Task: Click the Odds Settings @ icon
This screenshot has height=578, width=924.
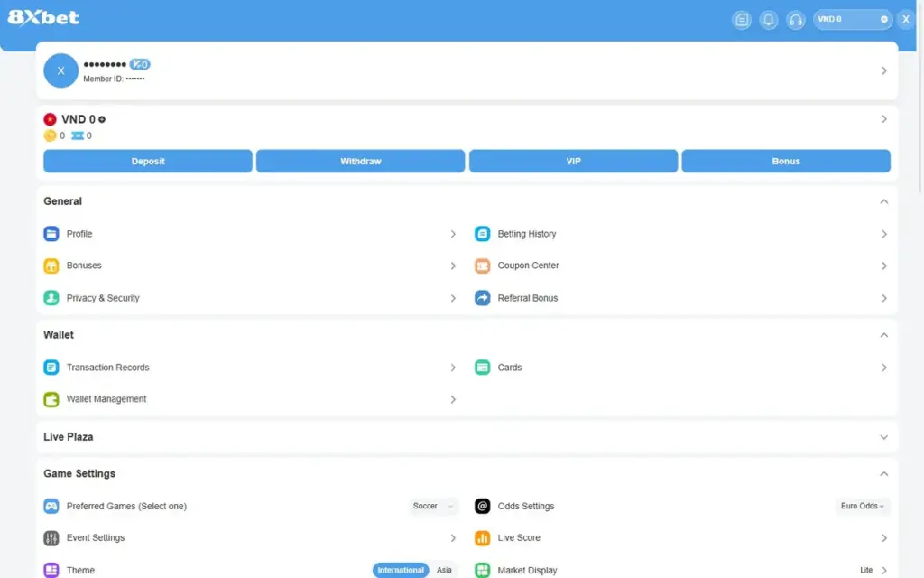Action: click(482, 506)
